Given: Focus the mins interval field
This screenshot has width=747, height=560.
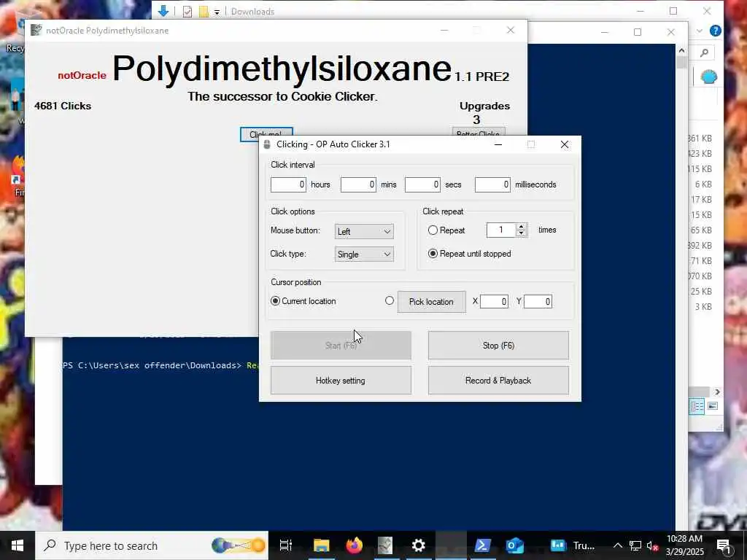Looking at the screenshot, I should pos(358,184).
